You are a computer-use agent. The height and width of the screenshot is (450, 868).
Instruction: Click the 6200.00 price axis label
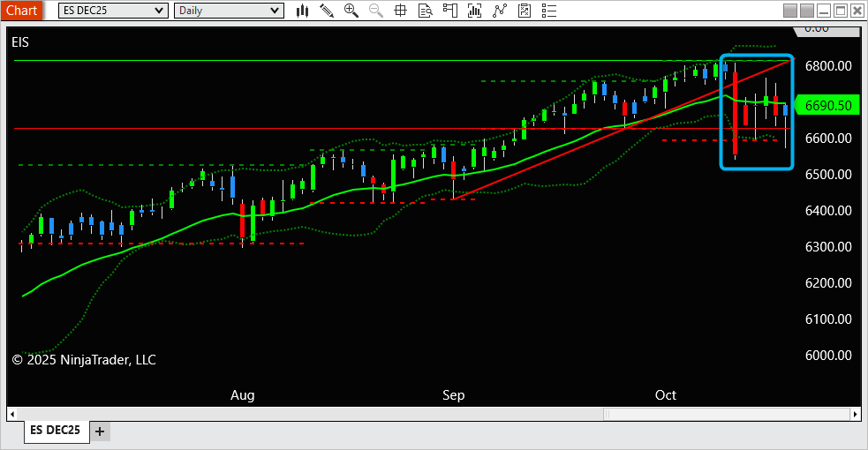click(x=828, y=283)
